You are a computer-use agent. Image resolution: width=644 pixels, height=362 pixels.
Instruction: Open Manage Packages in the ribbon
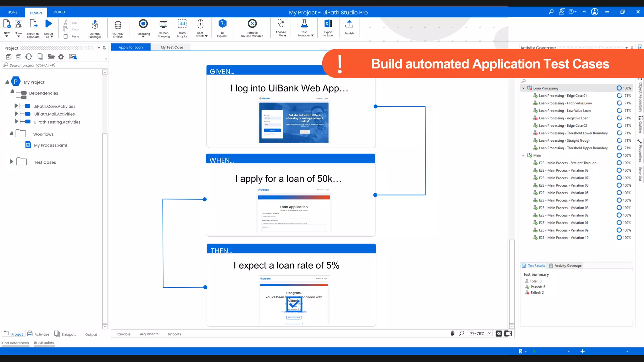(95, 25)
